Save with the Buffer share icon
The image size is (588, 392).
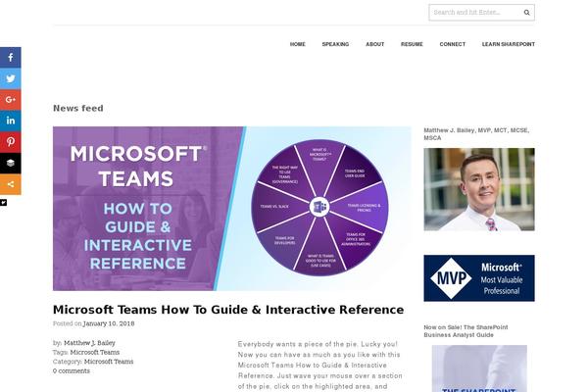click(11, 163)
